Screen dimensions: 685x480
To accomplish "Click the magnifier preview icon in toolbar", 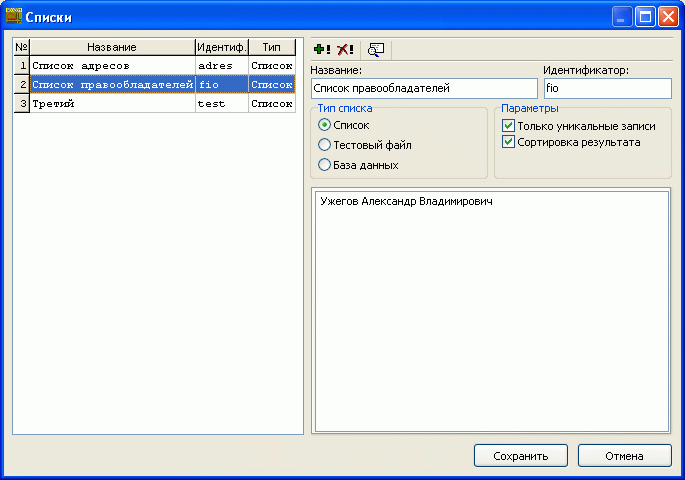I will [x=376, y=49].
